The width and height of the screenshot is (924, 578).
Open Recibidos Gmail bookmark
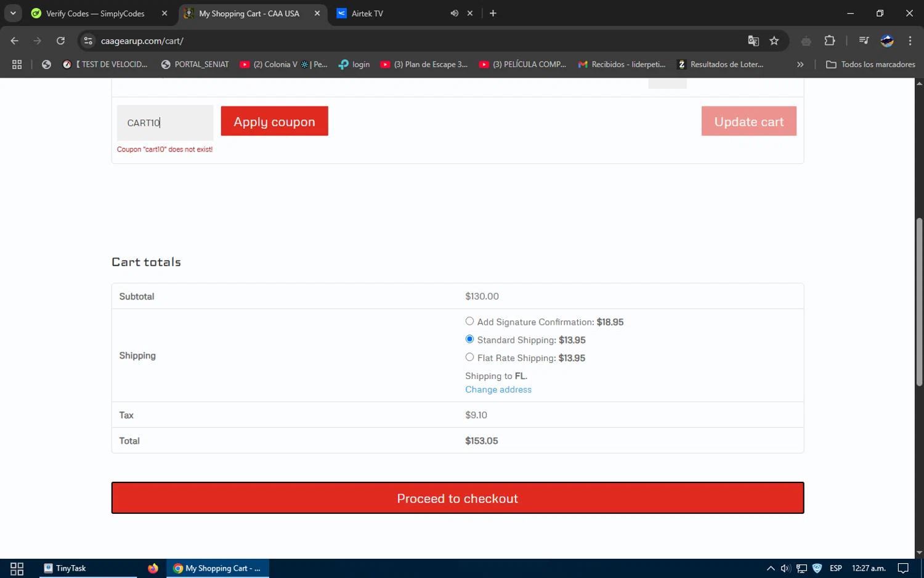[622, 64]
